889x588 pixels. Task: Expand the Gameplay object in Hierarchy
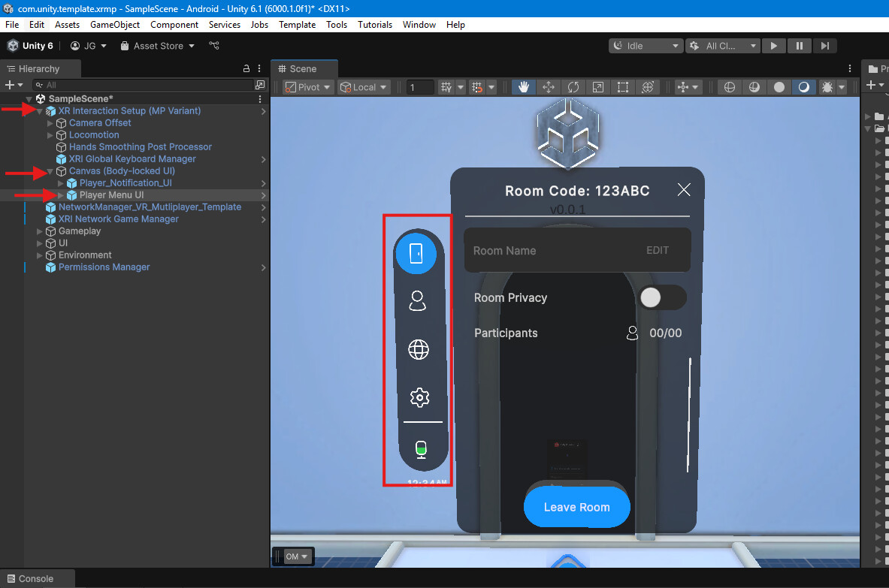38,231
